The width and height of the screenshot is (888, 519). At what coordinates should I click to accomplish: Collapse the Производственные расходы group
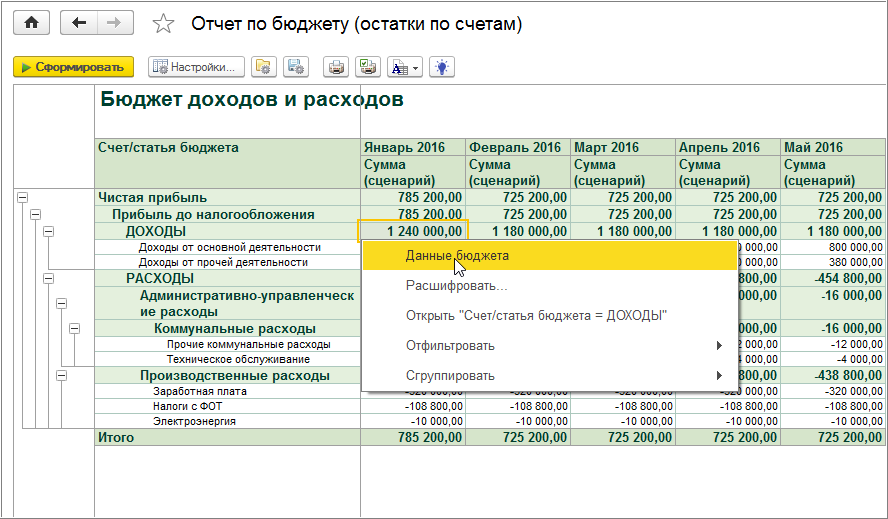(x=61, y=376)
